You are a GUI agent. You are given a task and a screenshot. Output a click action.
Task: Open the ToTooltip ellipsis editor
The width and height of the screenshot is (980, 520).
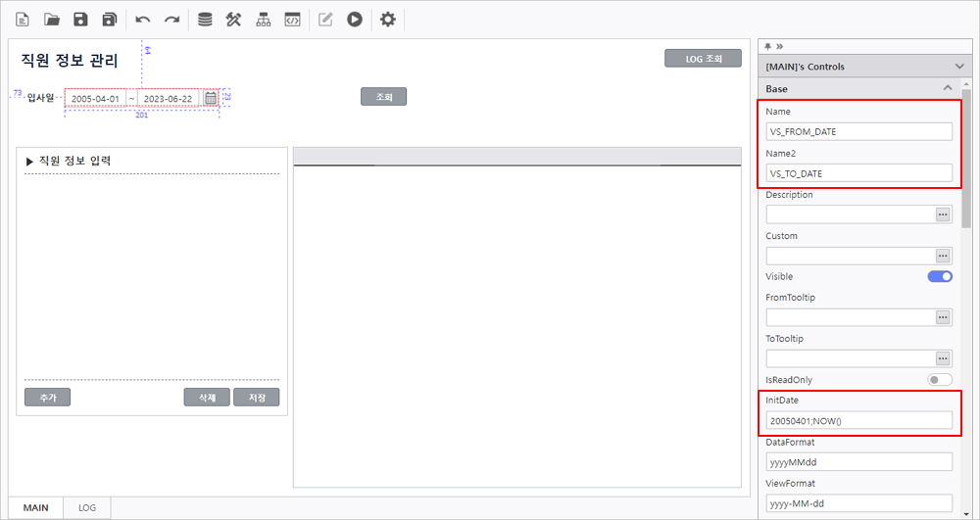943,358
